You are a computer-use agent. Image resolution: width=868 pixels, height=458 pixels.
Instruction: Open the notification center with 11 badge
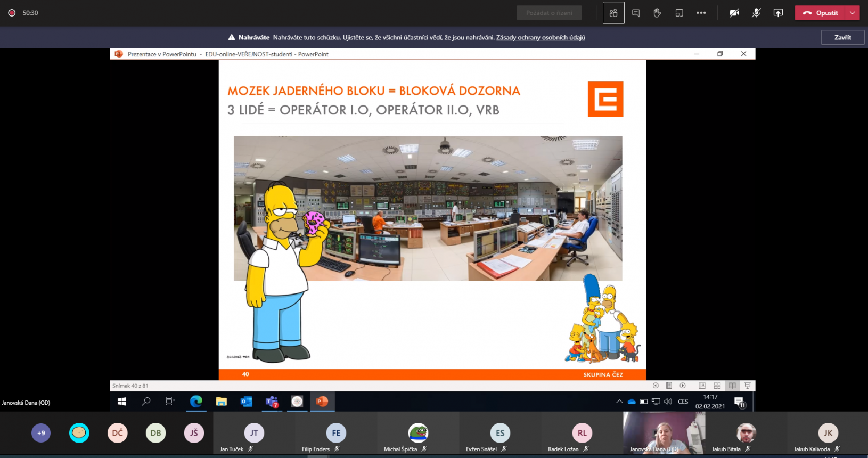(x=740, y=402)
